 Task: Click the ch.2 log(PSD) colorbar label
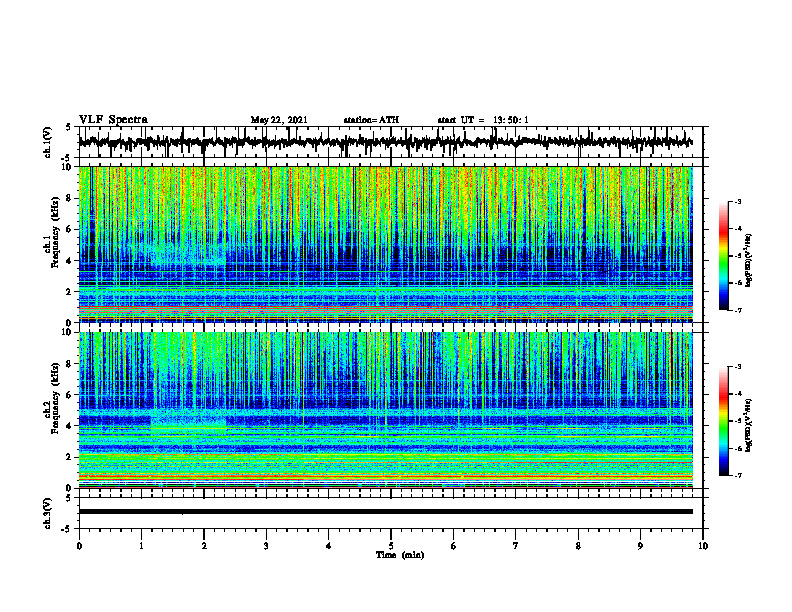coord(749,424)
